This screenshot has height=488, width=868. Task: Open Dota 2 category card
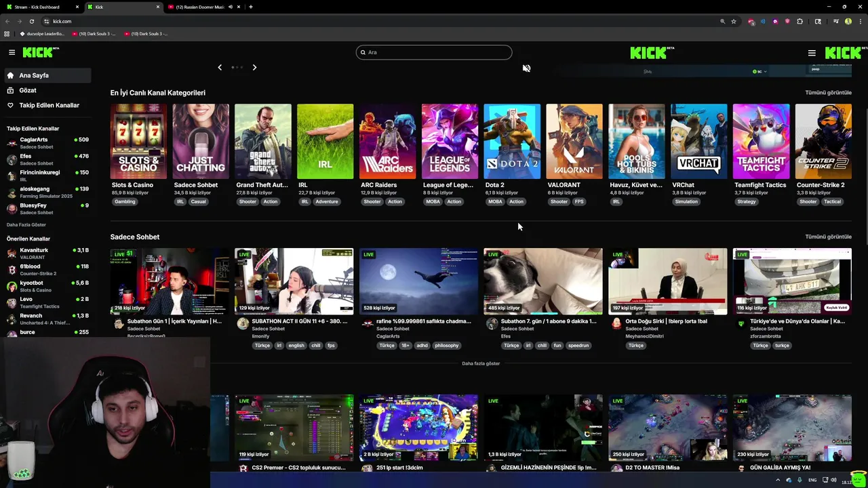[512, 142]
